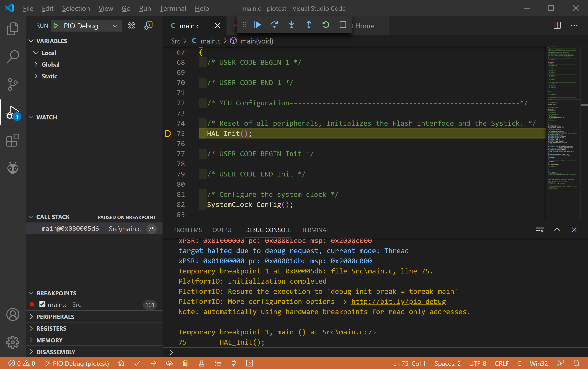
Task: Open the Manage gear in activity bar
Action: tap(13, 342)
